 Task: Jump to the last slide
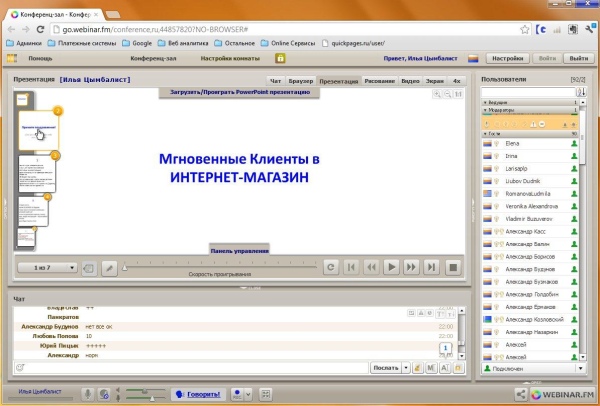point(431,267)
